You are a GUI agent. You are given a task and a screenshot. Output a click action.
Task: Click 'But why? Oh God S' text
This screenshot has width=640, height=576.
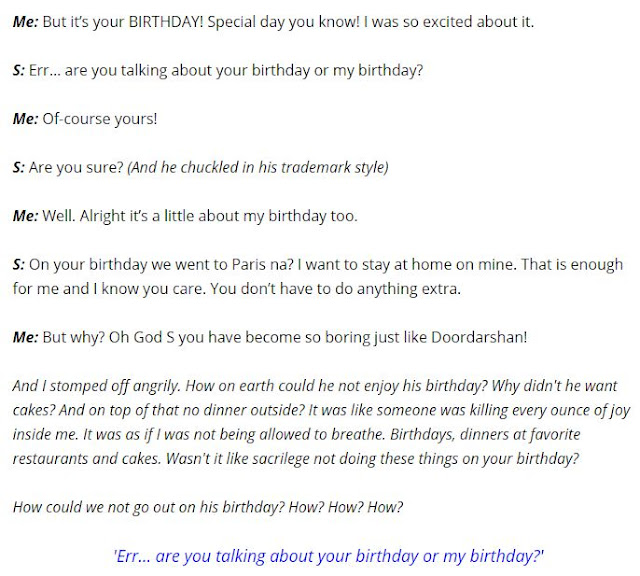tap(109, 337)
